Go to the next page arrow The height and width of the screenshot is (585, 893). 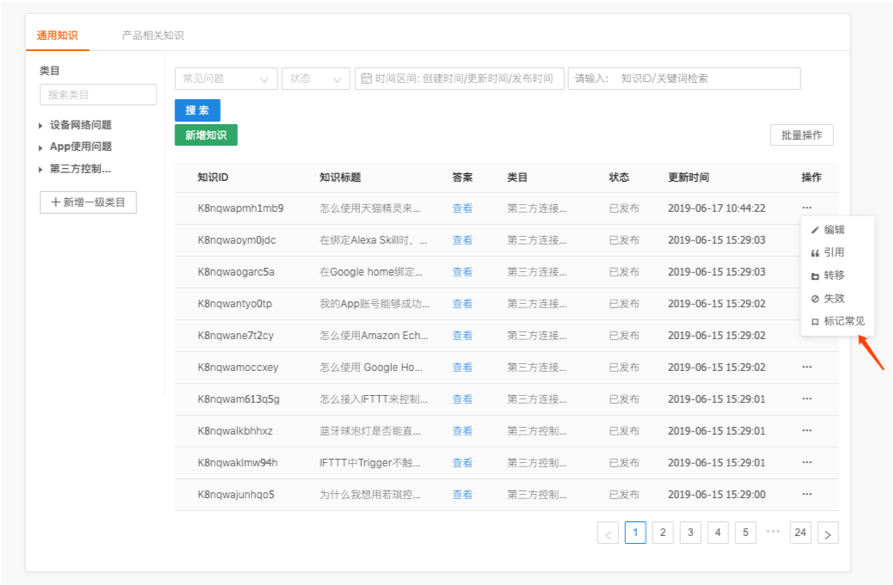pyautogui.click(x=828, y=533)
